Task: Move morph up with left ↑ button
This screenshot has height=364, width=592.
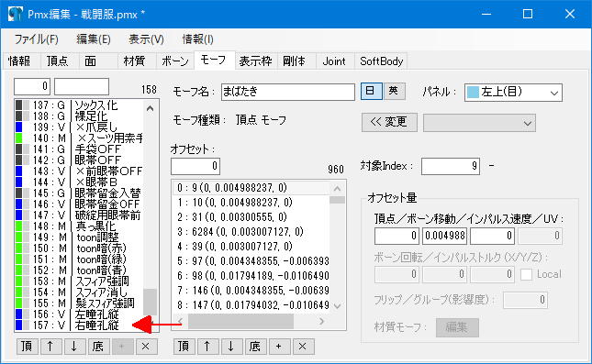Action: (x=51, y=347)
